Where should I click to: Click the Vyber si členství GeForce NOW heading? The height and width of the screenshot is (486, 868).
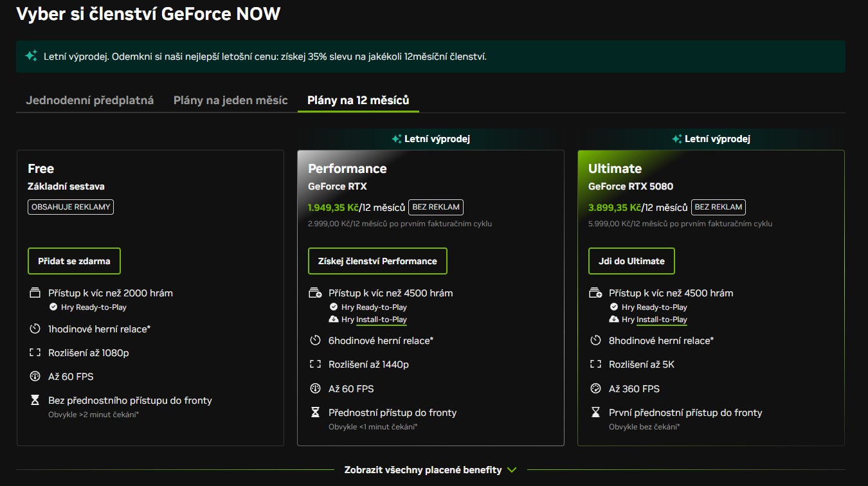pos(149,14)
